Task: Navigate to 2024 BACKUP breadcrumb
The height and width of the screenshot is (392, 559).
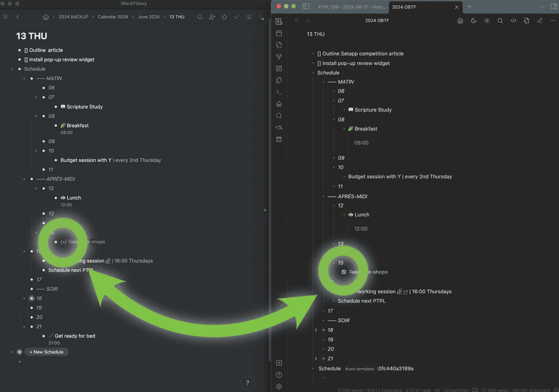Action: coord(73,17)
